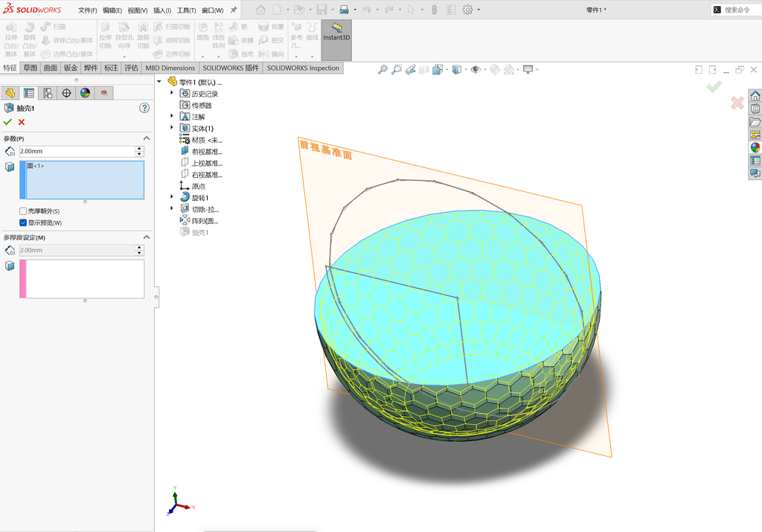Expand the 注解 tree node

172,115
